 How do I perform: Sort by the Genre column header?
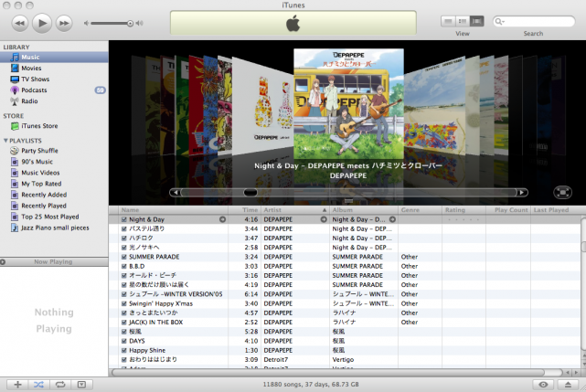pyautogui.click(x=420, y=210)
